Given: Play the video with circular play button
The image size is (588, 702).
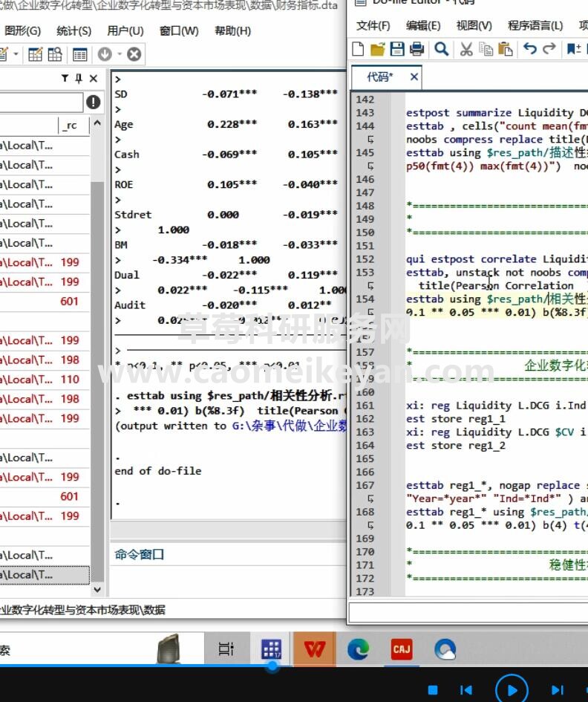Looking at the screenshot, I should pos(512,690).
